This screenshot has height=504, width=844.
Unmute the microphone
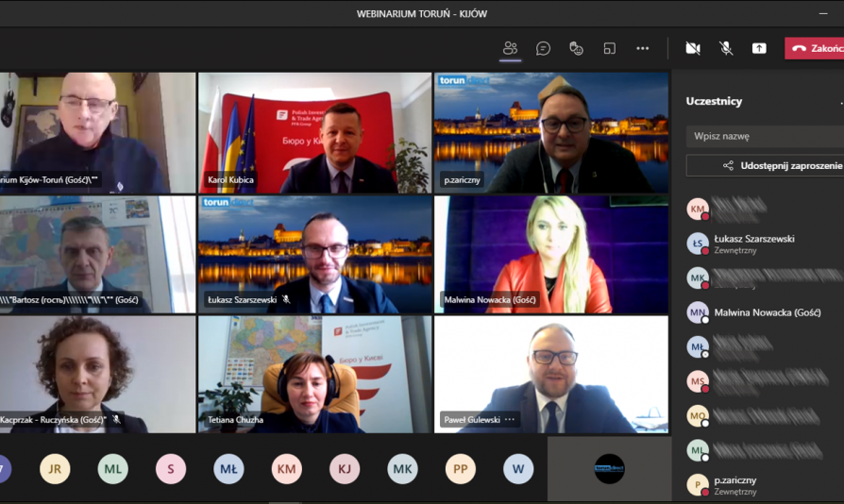(x=726, y=48)
